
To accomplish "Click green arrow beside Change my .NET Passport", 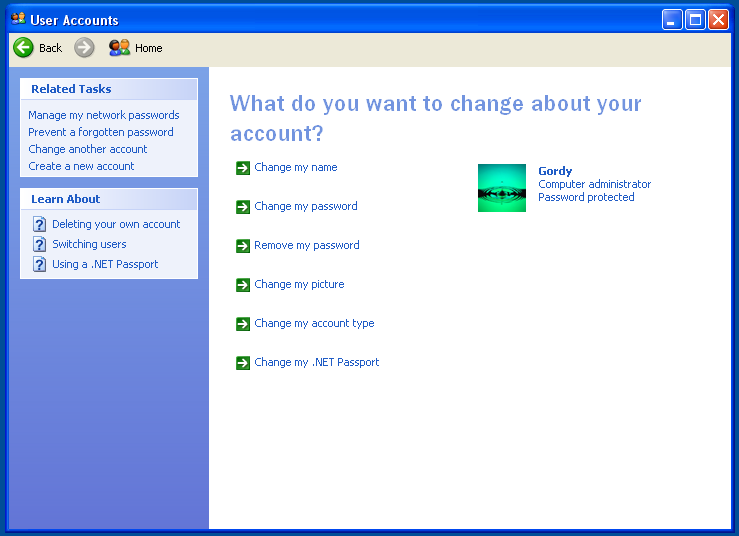I will coord(243,363).
